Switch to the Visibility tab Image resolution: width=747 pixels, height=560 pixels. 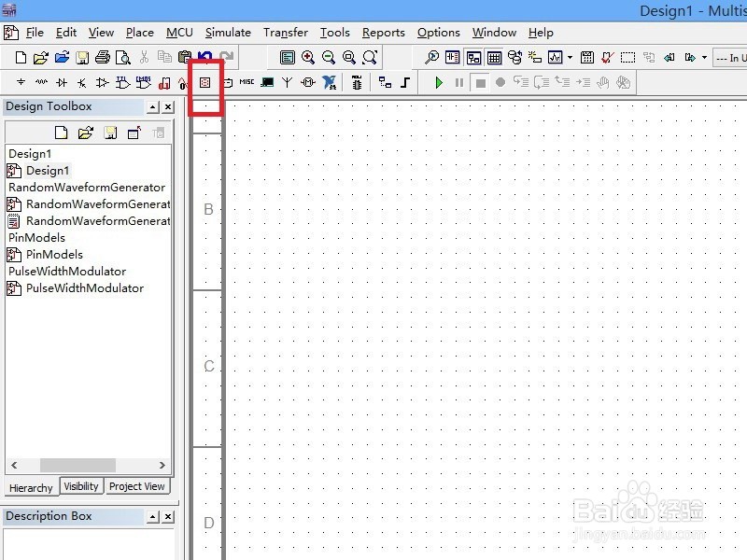(x=81, y=486)
